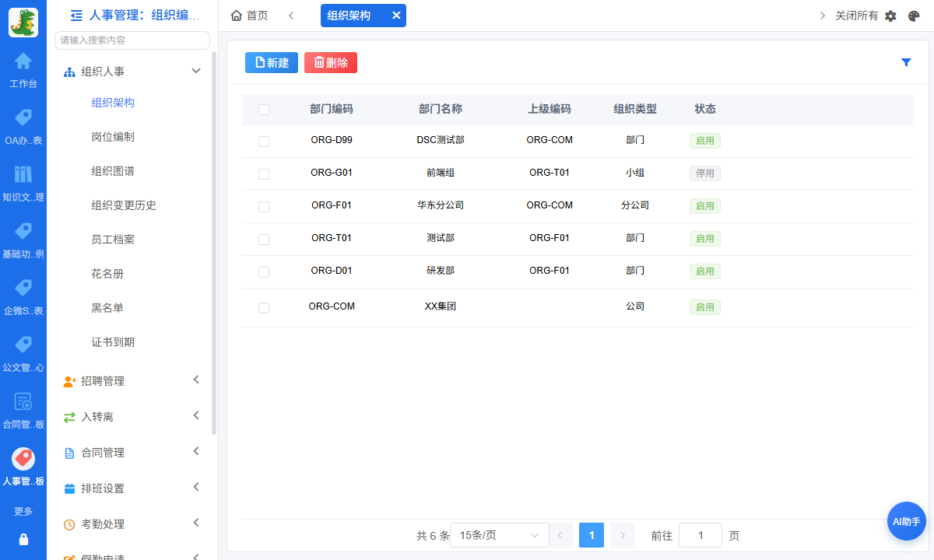Open 员工档案 menu item
The height and width of the screenshot is (560, 934).
coord(113,240)
